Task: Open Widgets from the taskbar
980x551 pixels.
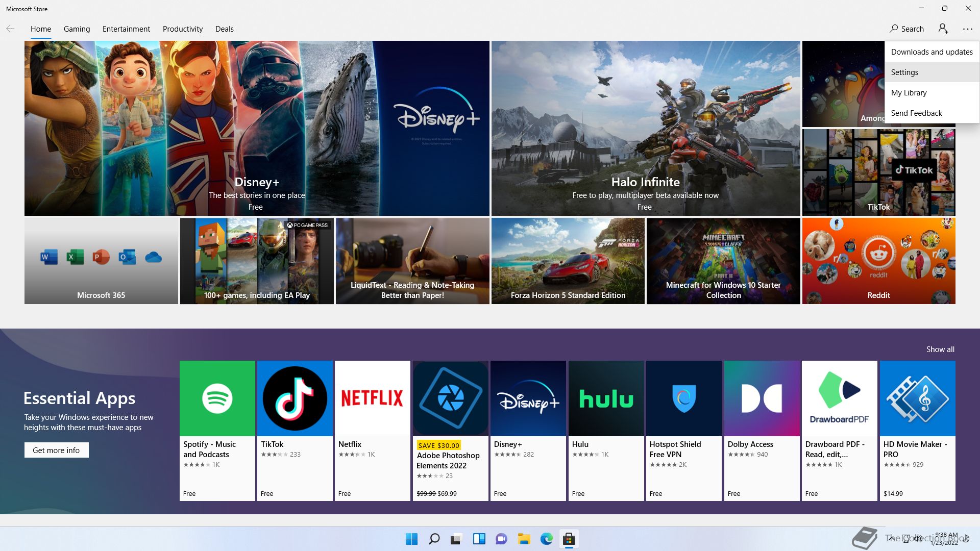Action: 479,539
